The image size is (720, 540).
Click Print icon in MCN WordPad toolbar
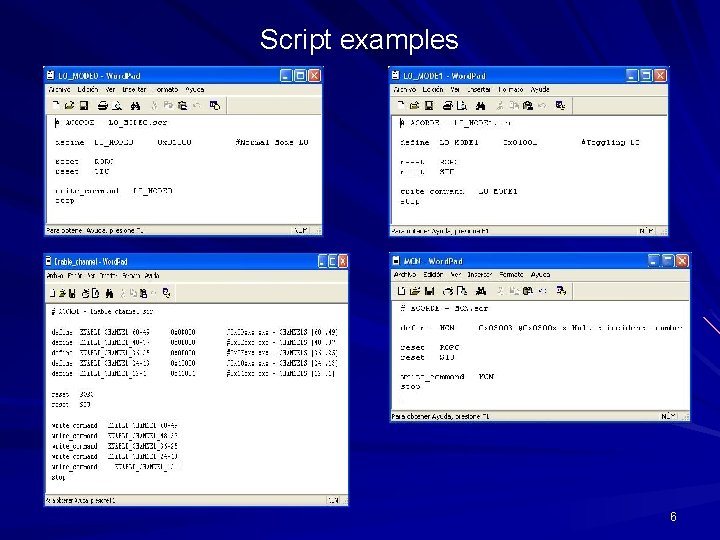pos(448,291)
